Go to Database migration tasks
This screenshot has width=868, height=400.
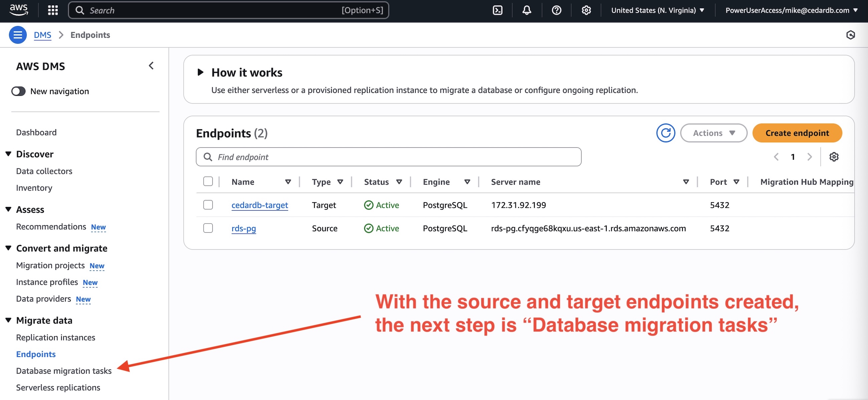click(x=64, y=371)
